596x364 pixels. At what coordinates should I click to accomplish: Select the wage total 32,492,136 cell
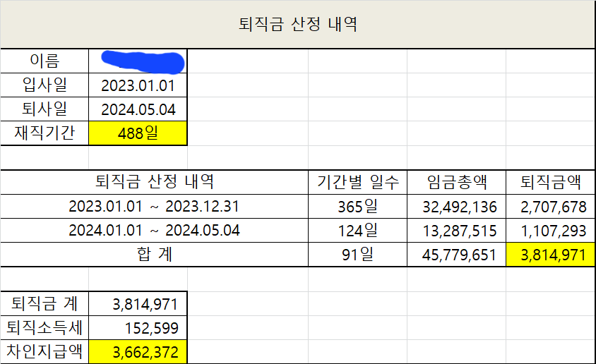pyautogui.click(x=456, y=207)
